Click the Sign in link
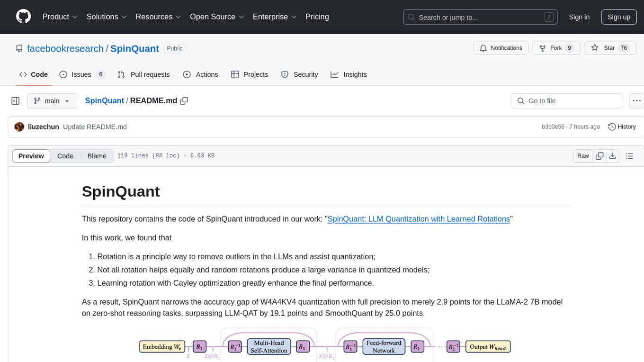The height and width of the screenshot is (362, 644). [x=579, y=17]
